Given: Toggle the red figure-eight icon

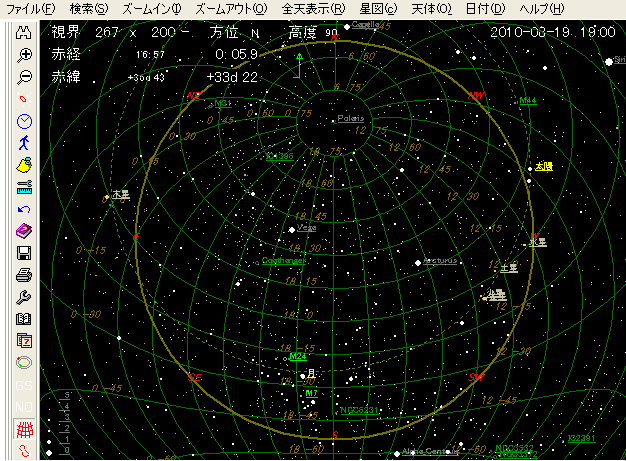Looking at the screenshot, I should [x=24, y=451].
